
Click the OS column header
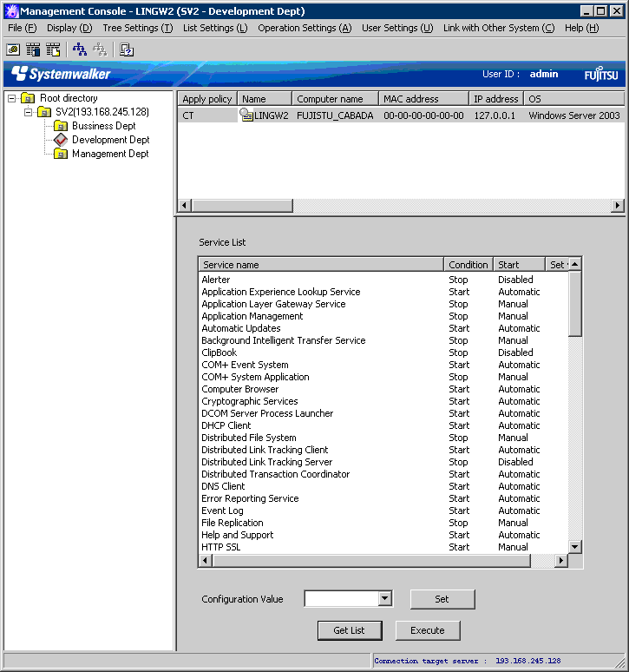click(573, 99)
